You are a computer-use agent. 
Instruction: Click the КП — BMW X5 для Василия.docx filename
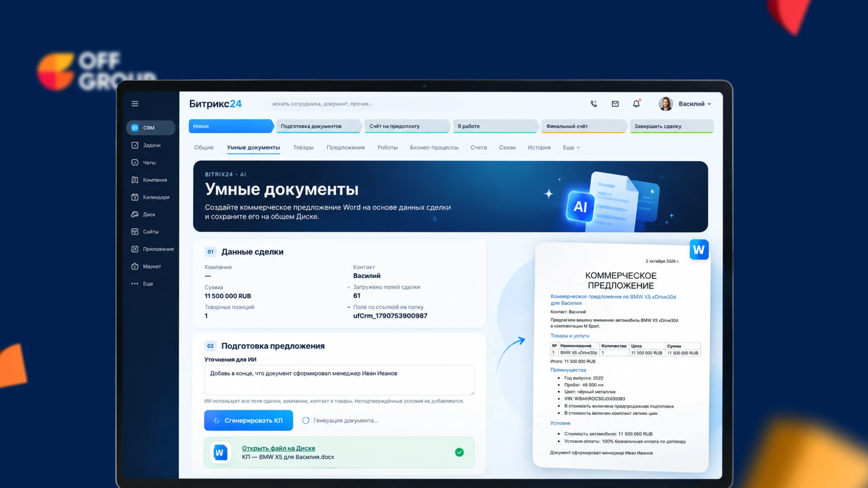(x=288, y=457)
